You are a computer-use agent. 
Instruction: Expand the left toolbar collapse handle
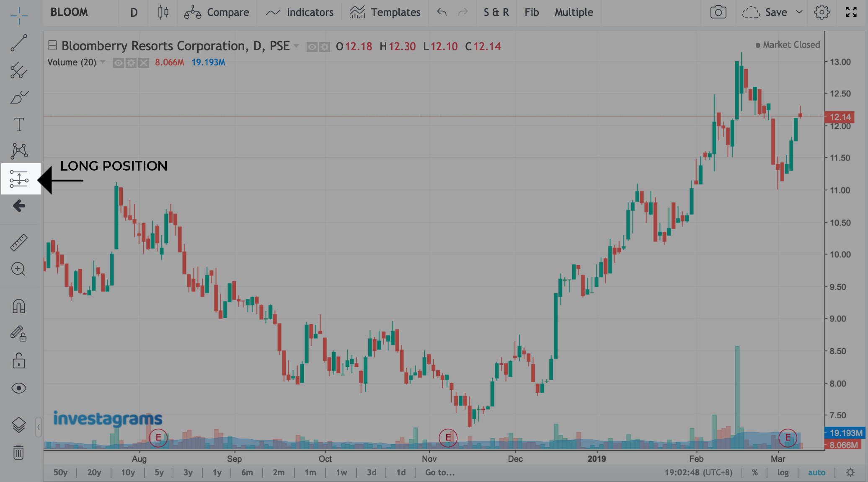click(39, 427)
